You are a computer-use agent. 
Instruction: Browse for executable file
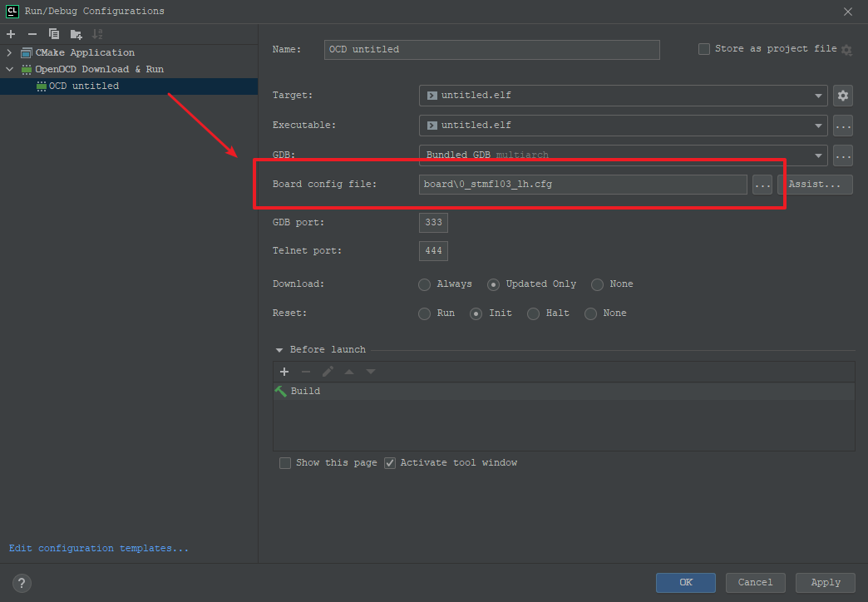[x=842, y=126]
